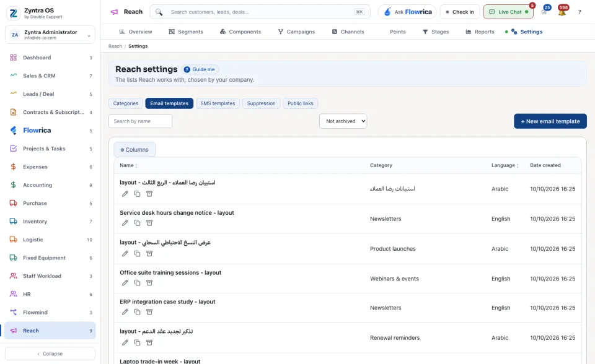Click the 'Renewal reminders' category cell

coord(395,338)
